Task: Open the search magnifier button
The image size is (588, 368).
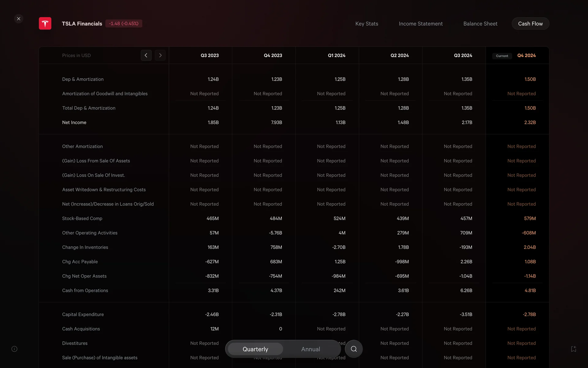Action: pyautogui.click(x=354, y=349)
